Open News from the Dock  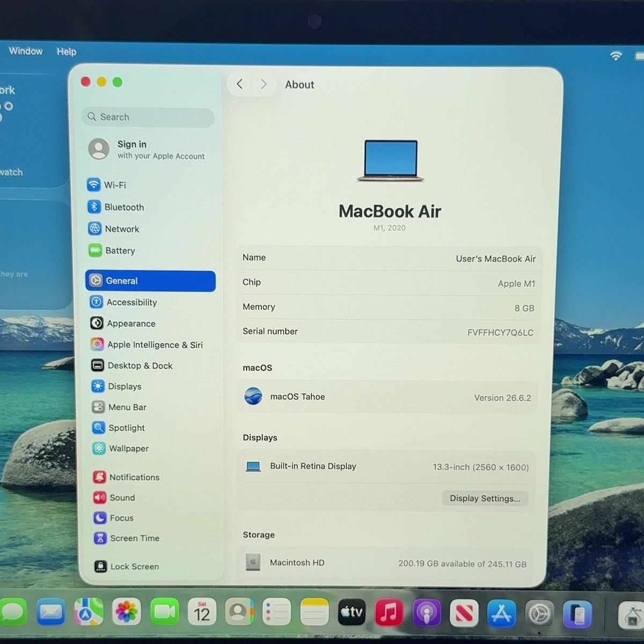point(464,613)
